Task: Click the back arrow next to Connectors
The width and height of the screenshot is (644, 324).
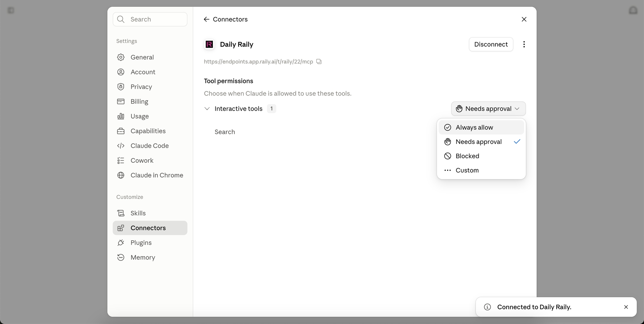Action: tap(206, 19)
